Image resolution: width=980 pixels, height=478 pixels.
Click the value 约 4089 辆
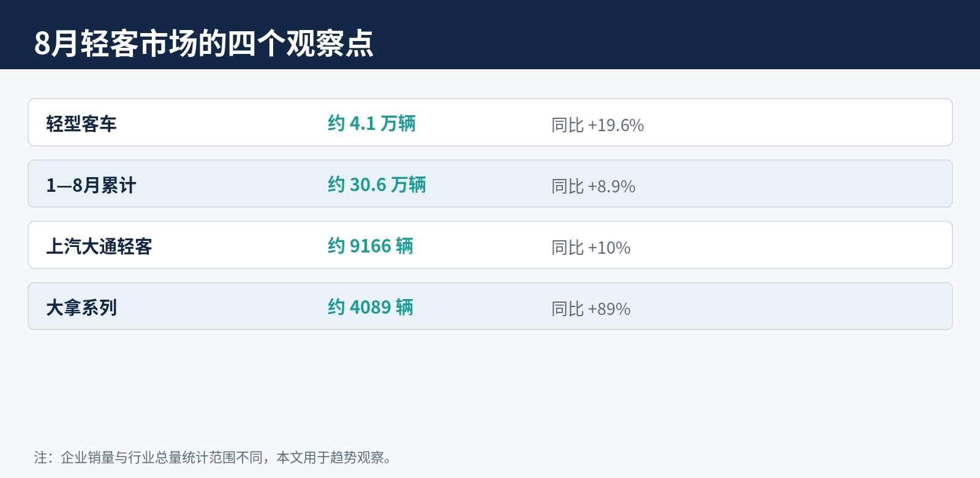click(x=371, y=307)
